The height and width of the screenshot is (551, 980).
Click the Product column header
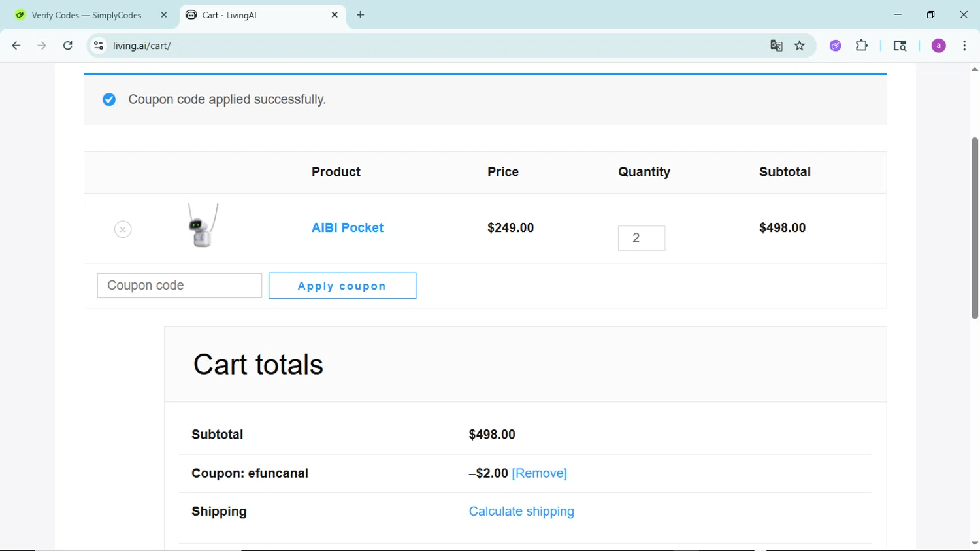point(336,172)
